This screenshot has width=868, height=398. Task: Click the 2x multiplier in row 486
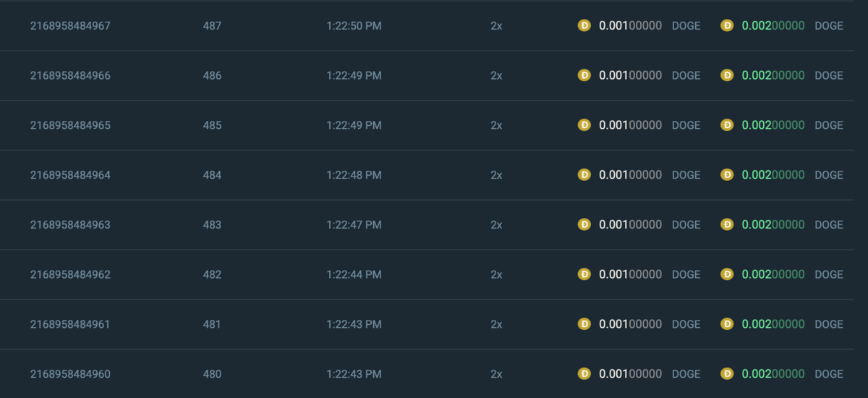click(x=496, y=76)
